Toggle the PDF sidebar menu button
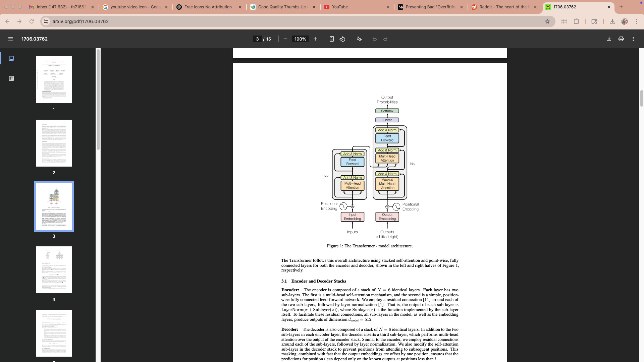This screenshot has height=362, width=644. coord(11,39)
